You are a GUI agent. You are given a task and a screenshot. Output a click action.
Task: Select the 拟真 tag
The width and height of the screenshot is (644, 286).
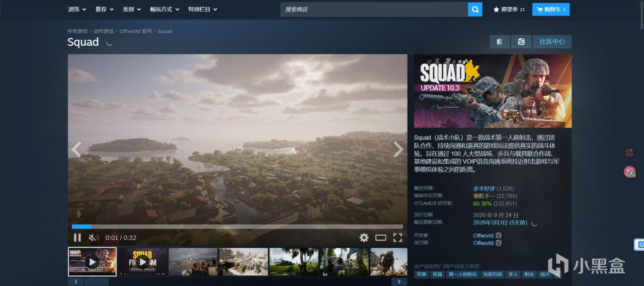tap(438, 274)
